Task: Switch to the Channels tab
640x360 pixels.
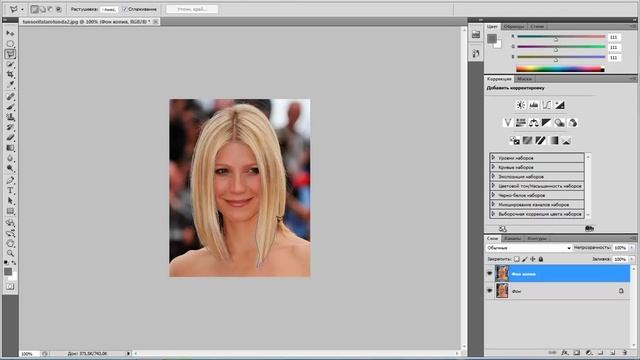Action: pyautogui.click(x=512, y=238)
